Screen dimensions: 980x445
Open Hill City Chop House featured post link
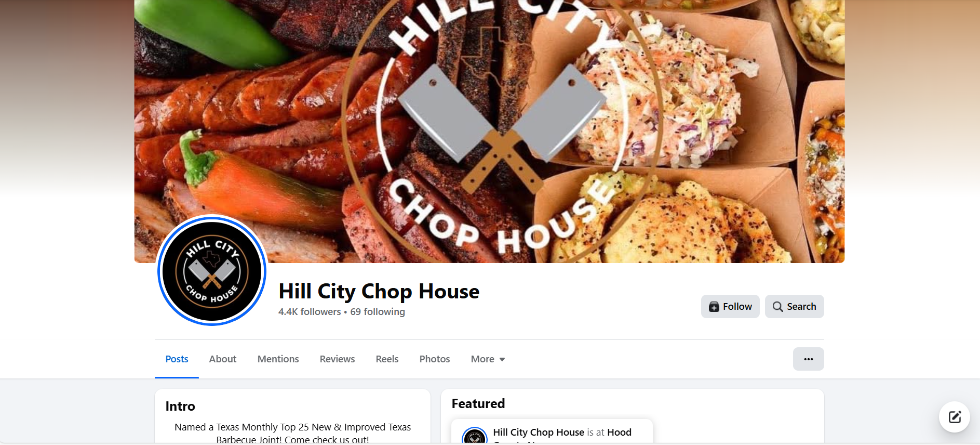[x=539, y=433]
